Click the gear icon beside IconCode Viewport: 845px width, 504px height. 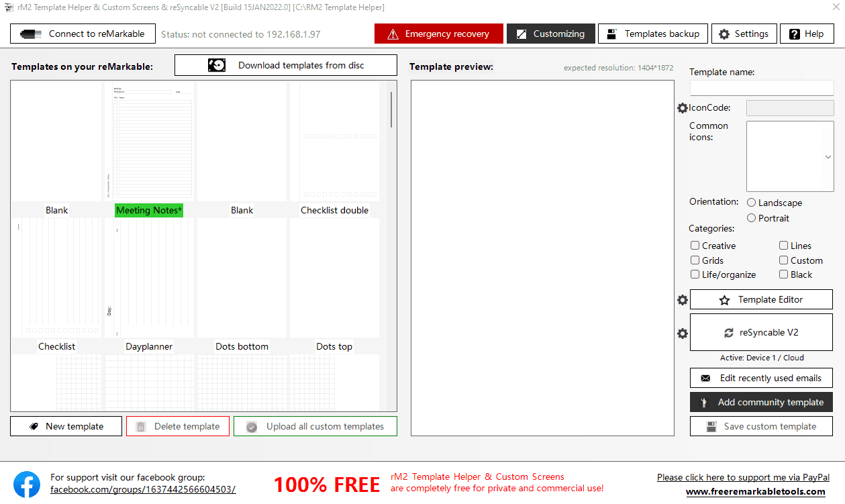click(683, 108)
